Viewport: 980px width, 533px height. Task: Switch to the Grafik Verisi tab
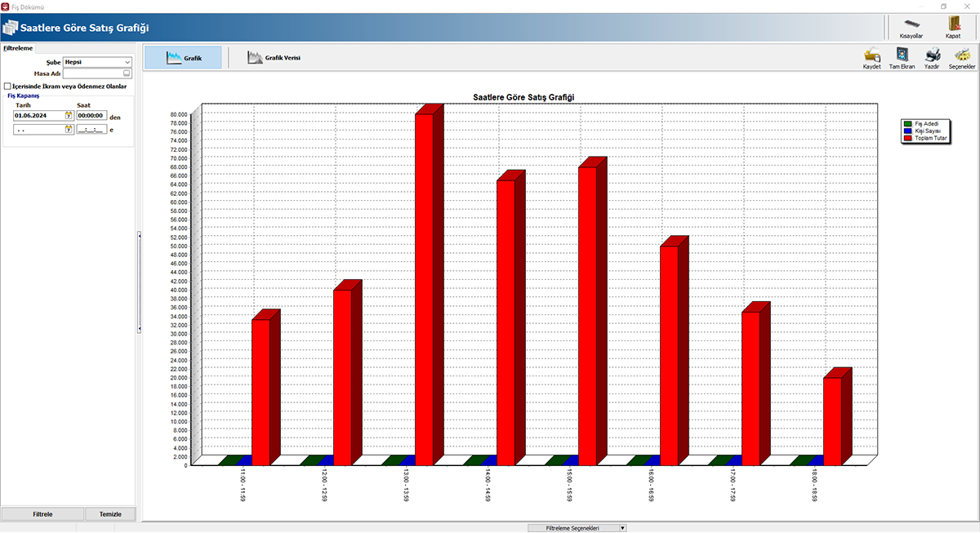point(274,58)
